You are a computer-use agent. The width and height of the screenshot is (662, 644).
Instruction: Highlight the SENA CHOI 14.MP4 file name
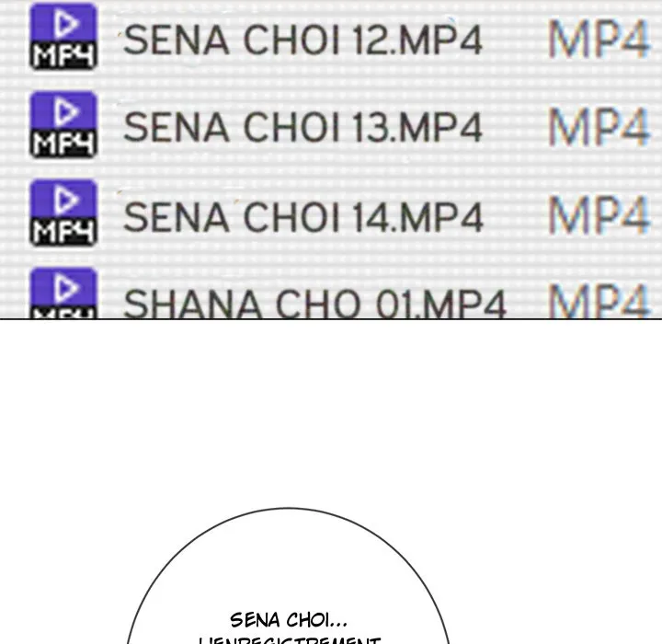click(302, 217)
